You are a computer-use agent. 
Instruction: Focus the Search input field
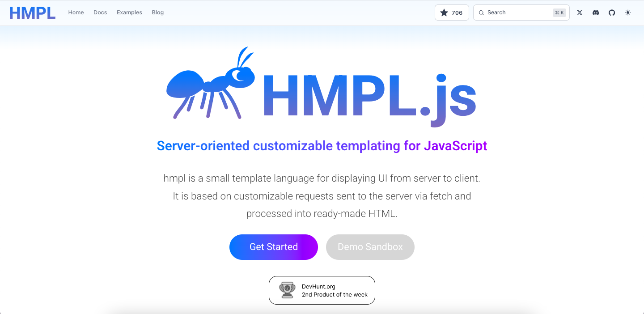(521, 13)
